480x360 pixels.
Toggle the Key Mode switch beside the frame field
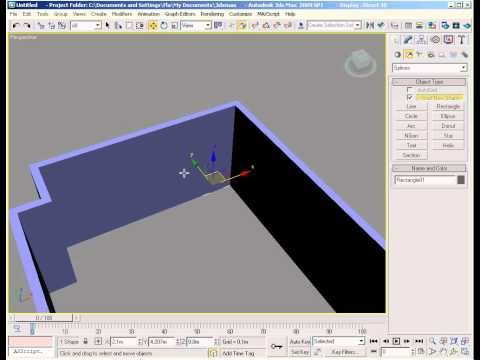[x=374, y=351]
